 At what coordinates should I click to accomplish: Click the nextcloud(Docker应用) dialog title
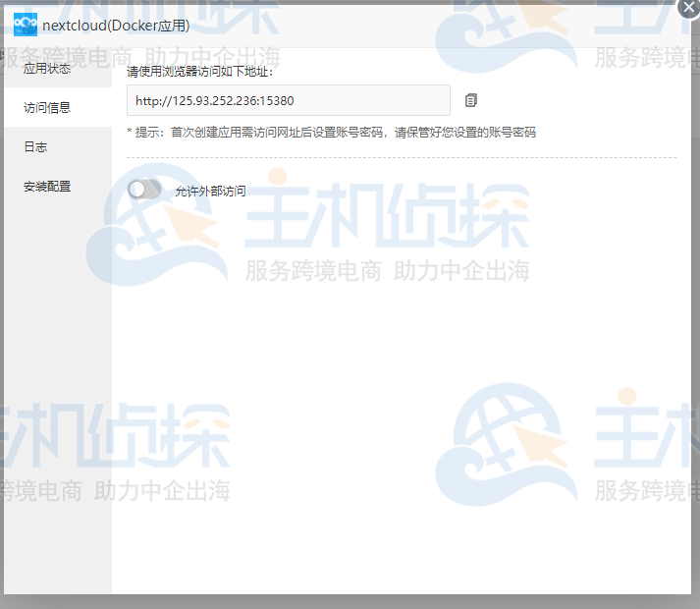pyautogui.click(x=116, y=26)
